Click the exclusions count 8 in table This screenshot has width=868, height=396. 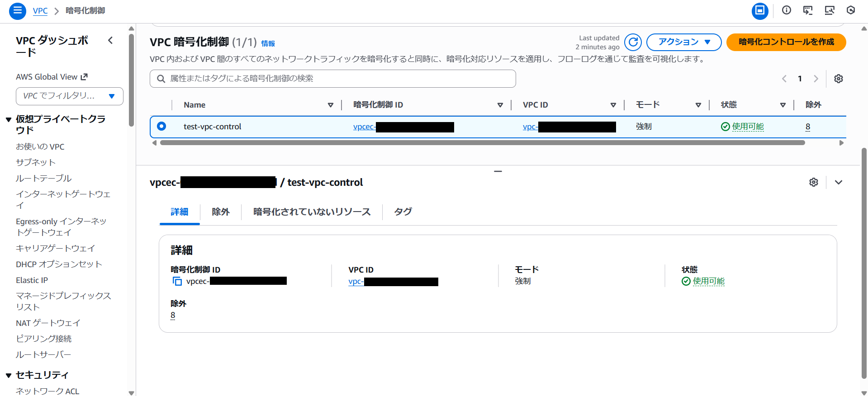808,127
